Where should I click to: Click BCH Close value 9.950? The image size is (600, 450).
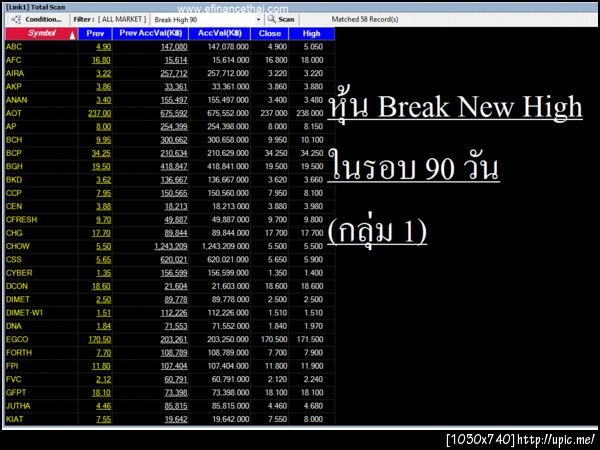pyautogui.click(x=277, y=140)
